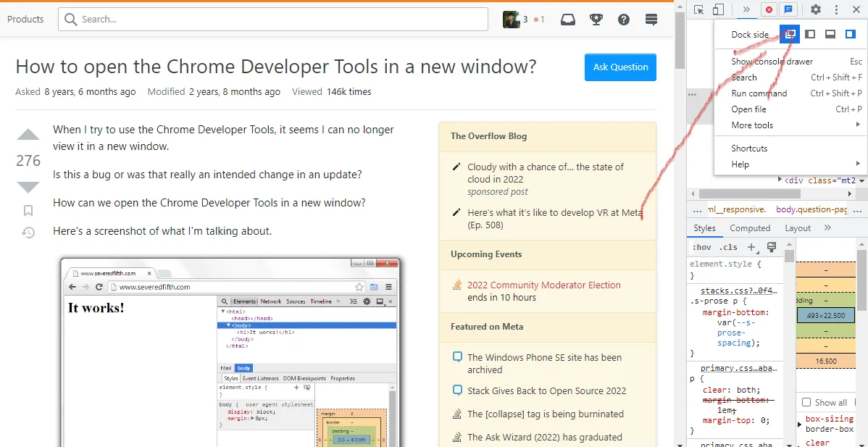The height and width of the screenshot is (447, 868).
Task: Click the DOM tree horizontal scrollbar thumb
Action: click(x=749, y=194)
